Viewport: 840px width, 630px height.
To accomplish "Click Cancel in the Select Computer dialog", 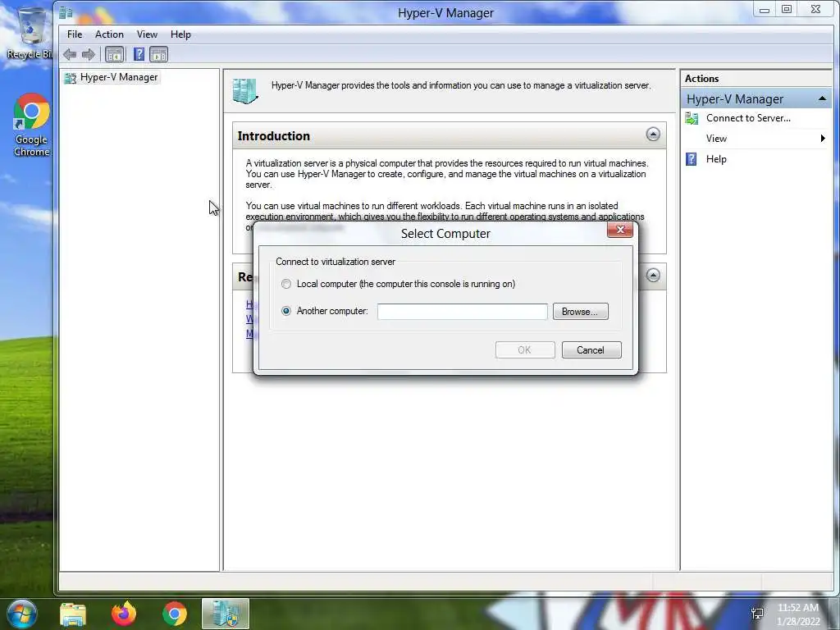I will pos(591,349).
